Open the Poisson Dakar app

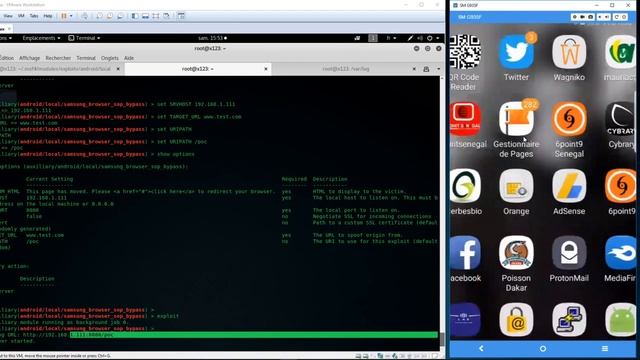[516, 253]
